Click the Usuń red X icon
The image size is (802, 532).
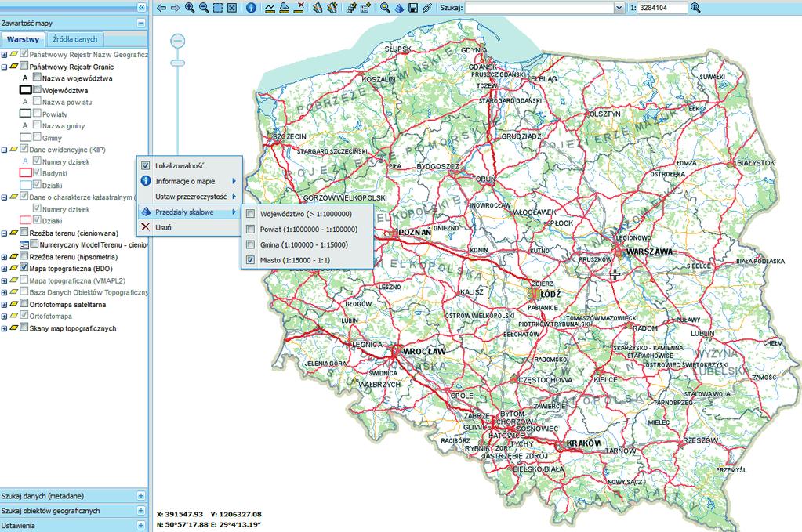tap(146, 227)
